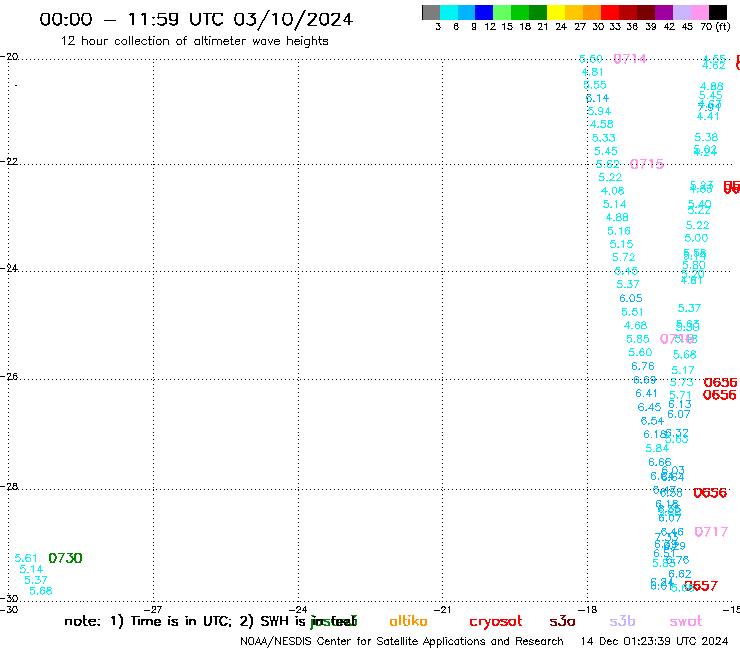Click the latitude axis label -28
Screen dimensions: 740x650
click(x=9, y=486)
